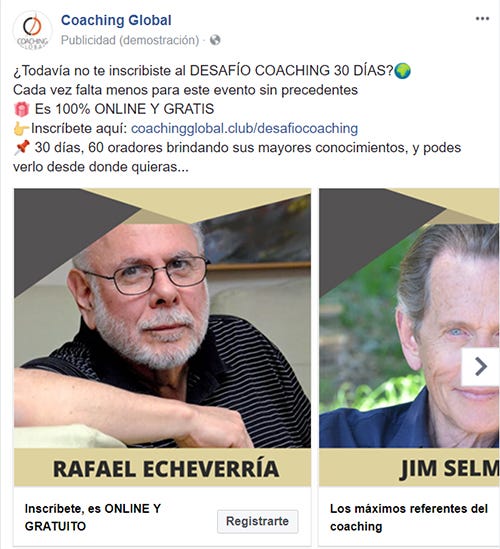Click the JIM SELM name banner
Screen dimensions: 500x549
tap(409, 467)
